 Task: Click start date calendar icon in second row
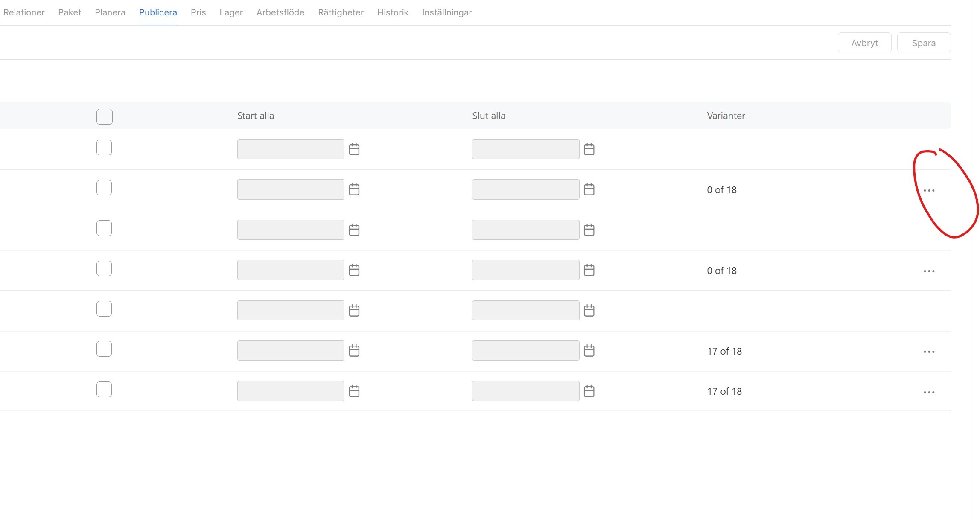tap(354, 189)
